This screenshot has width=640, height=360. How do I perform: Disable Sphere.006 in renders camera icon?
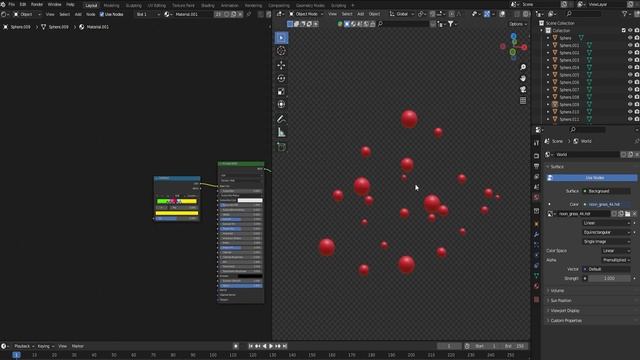(x=637, y=82)
